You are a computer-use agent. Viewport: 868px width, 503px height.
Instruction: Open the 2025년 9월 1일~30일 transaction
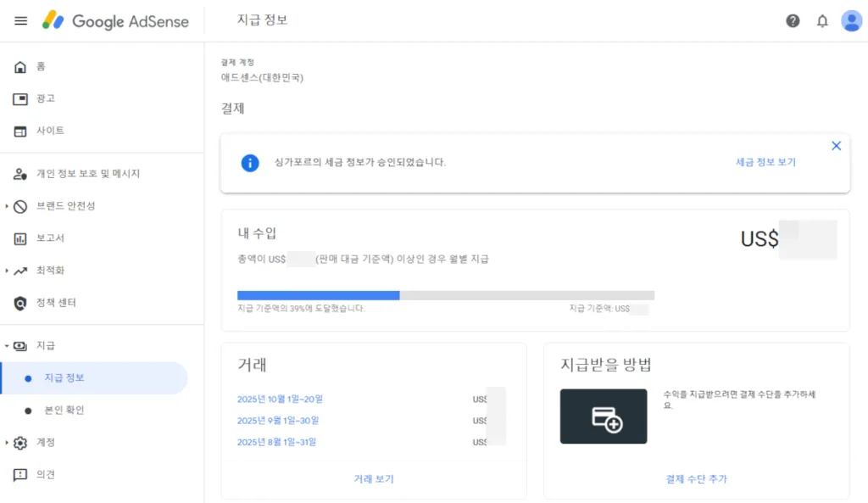[277, 421]
